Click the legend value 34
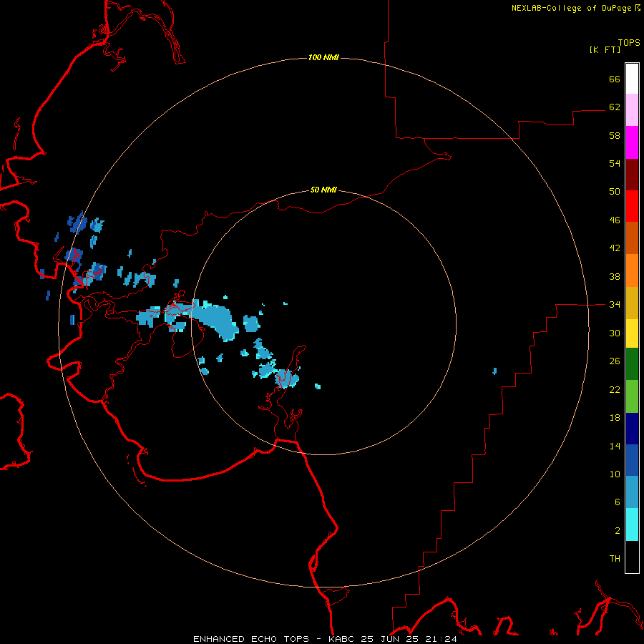 pyautogui.click(x=615, y=305)
